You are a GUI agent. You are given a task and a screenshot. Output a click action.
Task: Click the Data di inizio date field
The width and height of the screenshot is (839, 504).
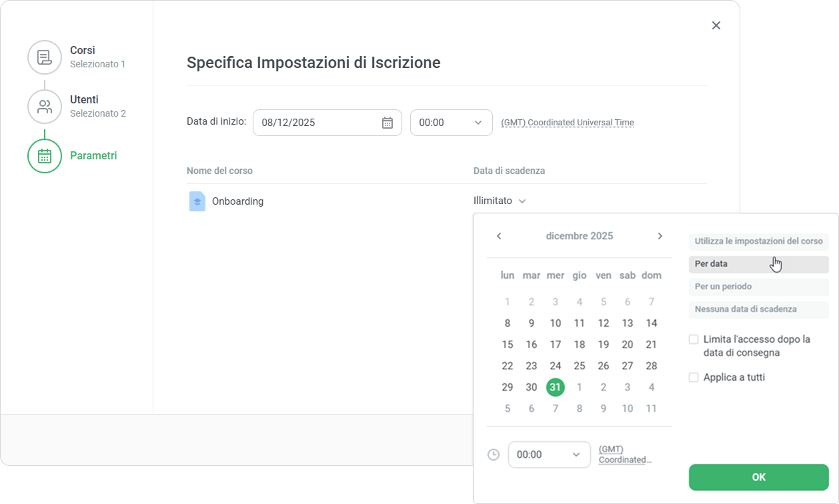pyautogui.click(x=317, y=123)
